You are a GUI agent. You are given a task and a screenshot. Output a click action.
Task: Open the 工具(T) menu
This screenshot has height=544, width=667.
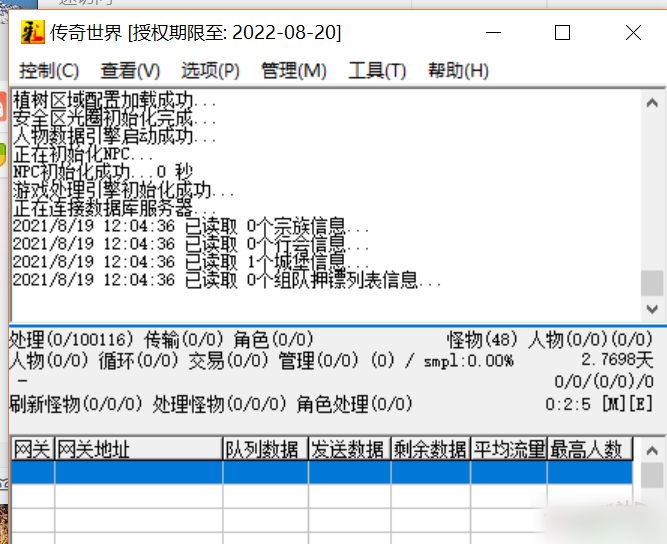coord(377,71)
